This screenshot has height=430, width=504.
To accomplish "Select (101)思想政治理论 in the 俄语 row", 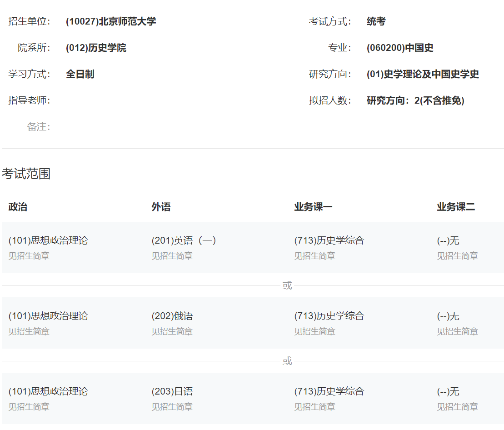I will point(48,316).
